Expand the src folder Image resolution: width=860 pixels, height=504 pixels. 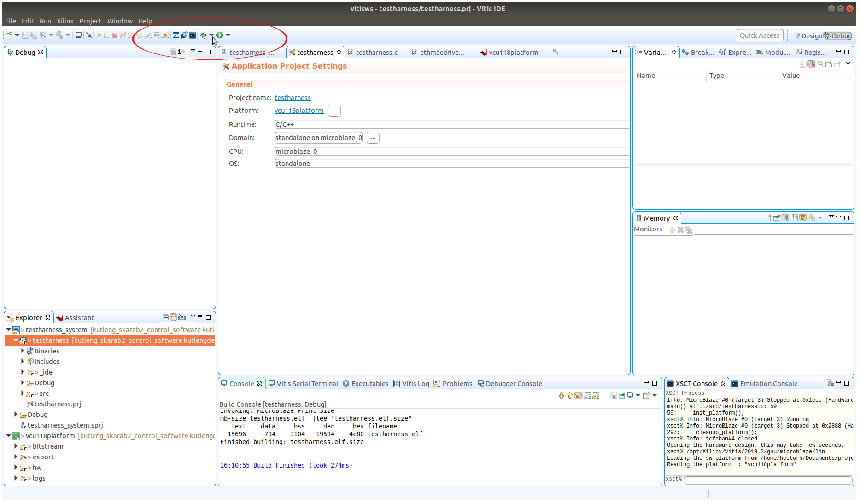[x=23, y=393]
